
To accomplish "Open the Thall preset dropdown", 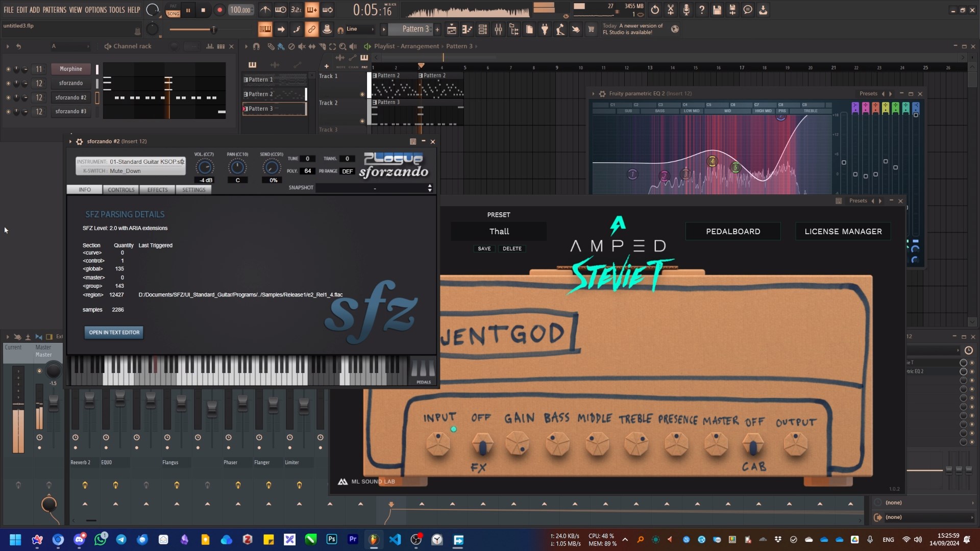I will (499, 232).
